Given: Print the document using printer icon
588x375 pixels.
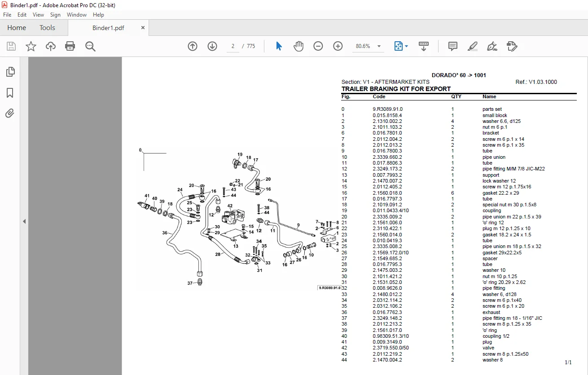Looking at the screenshot, I should (70, 46).
